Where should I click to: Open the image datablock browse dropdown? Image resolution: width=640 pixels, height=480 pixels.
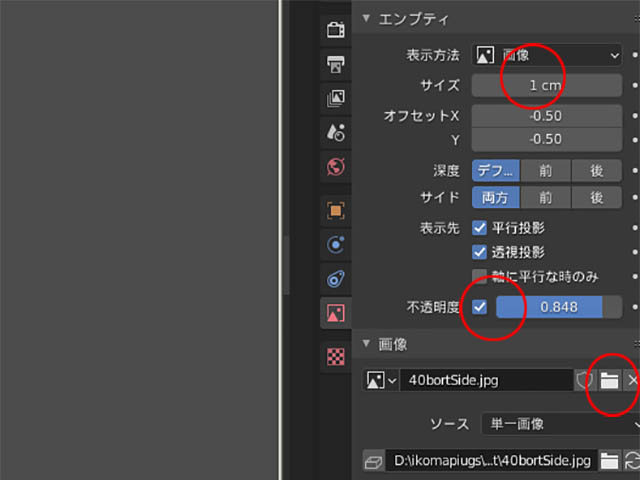coord(380,380)
